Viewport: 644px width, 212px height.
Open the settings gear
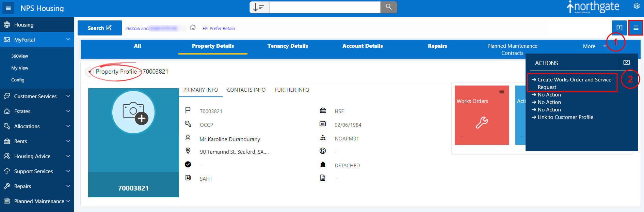(x=637, y=6)
